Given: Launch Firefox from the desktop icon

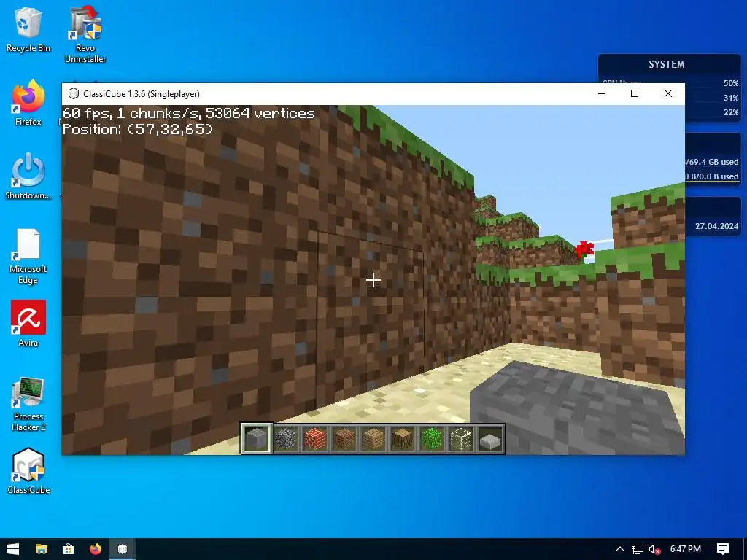Looking at the screenshot, I should click(x=28, y=103).
